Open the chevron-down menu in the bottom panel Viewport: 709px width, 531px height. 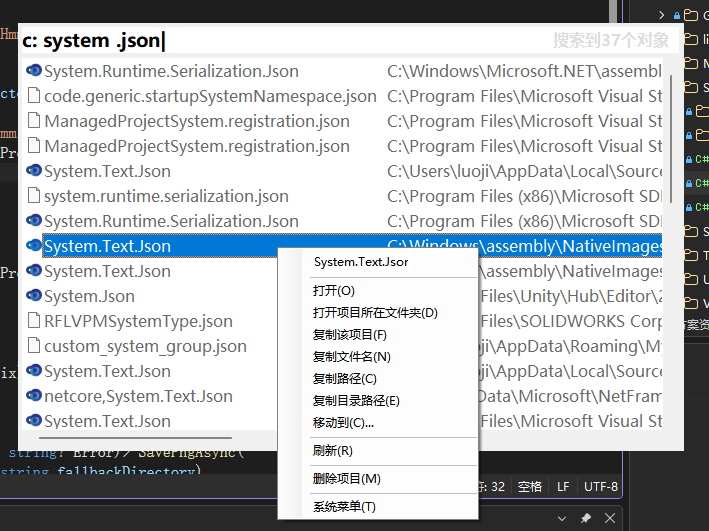coord(562,518)
